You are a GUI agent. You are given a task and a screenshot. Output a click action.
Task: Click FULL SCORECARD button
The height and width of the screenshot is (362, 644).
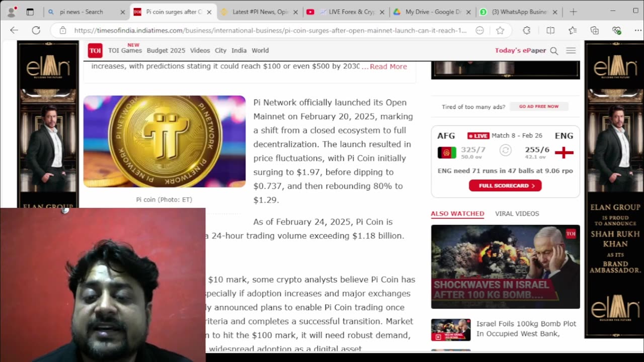(505, 186)
